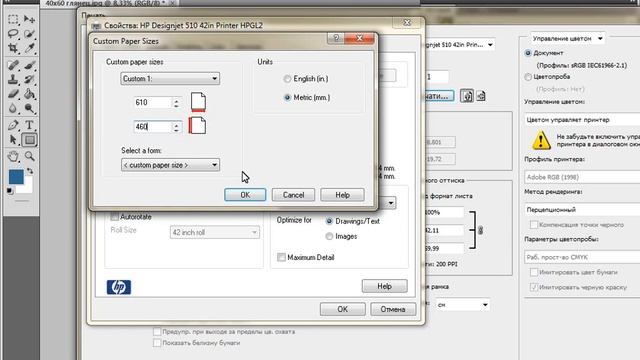Select Drawings/Text optimization
This screenshot has height=360, width=640.
coord(329,221)
